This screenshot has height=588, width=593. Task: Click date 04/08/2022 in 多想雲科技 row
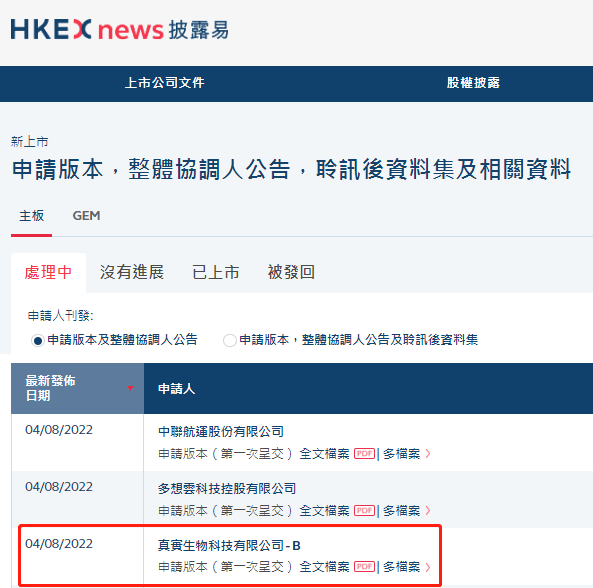pyautogui.click(x=59, y=487)
